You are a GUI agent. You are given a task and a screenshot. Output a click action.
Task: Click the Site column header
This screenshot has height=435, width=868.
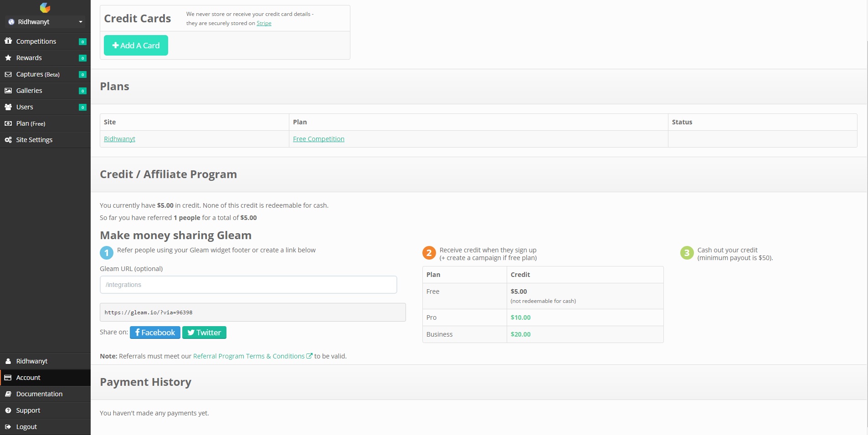tap(110, 122)
